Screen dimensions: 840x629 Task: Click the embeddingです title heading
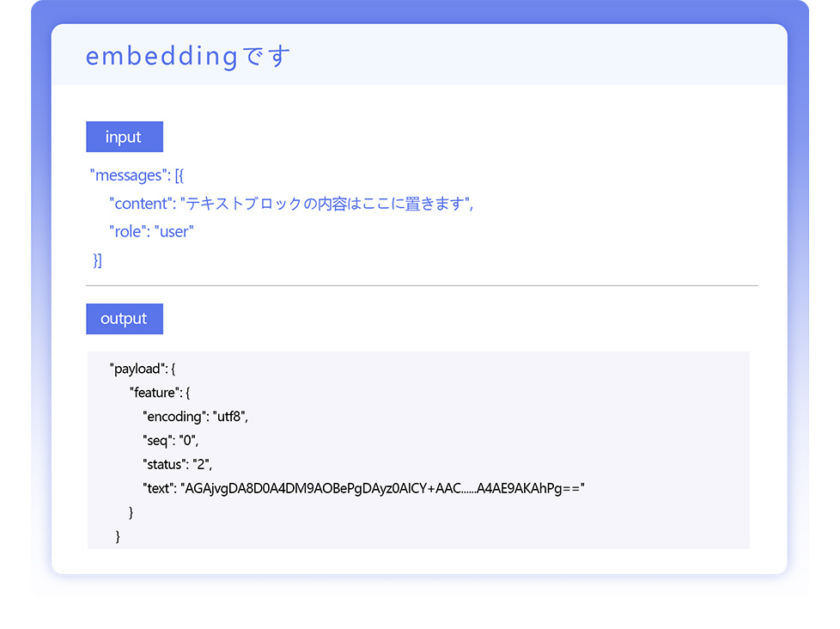[x=188, y=56]
